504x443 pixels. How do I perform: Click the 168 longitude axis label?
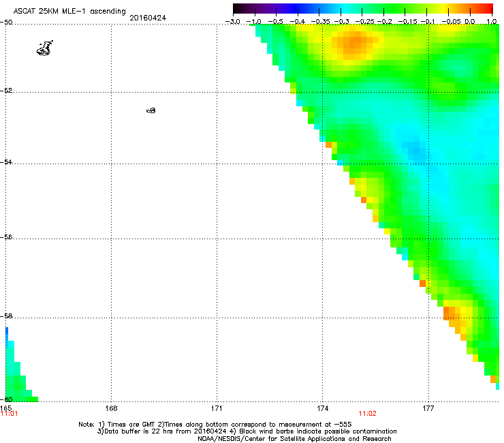pyautogui.click(x=111, y=408)
